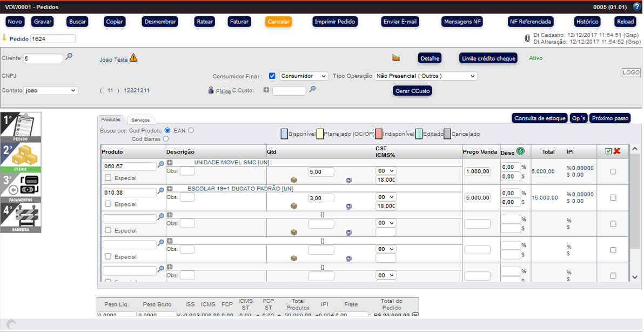Click the 3° Pagamentos step icon

pyautogui.click(x=21, y=188)
